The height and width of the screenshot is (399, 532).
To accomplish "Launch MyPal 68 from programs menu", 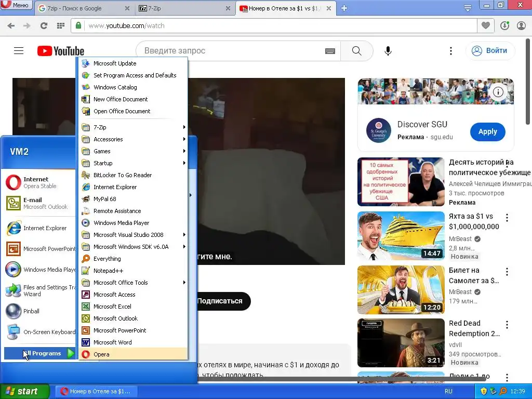I will (x=134, y=199).
